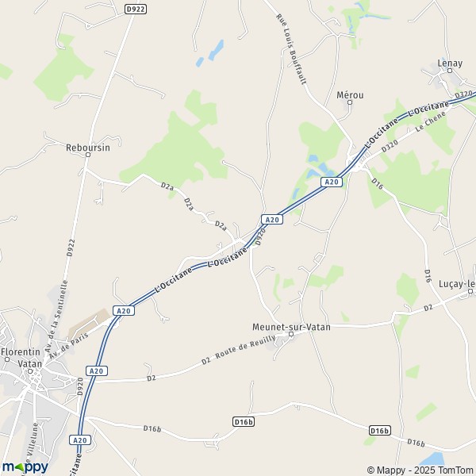Click the Luçay-le place marker
This screenshot has height=476, width=476.
point(470,291)
